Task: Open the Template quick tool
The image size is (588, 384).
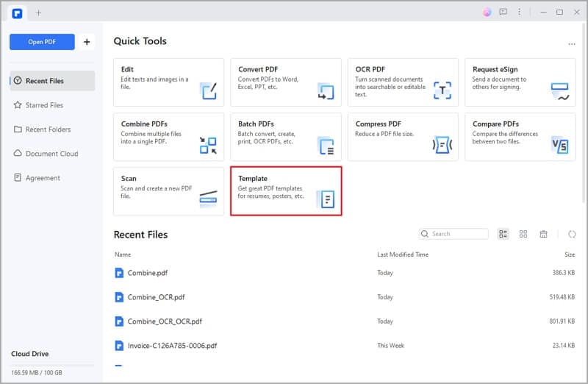Action: [286, 191]
